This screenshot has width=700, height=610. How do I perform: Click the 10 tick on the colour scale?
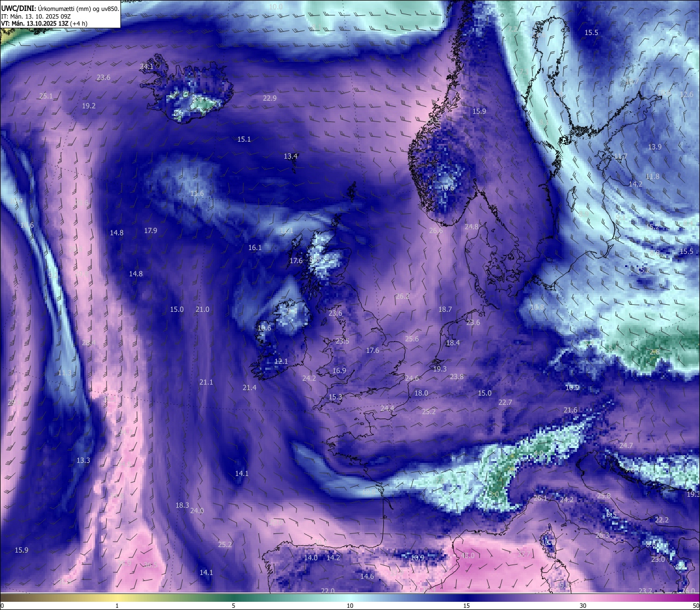350,606
